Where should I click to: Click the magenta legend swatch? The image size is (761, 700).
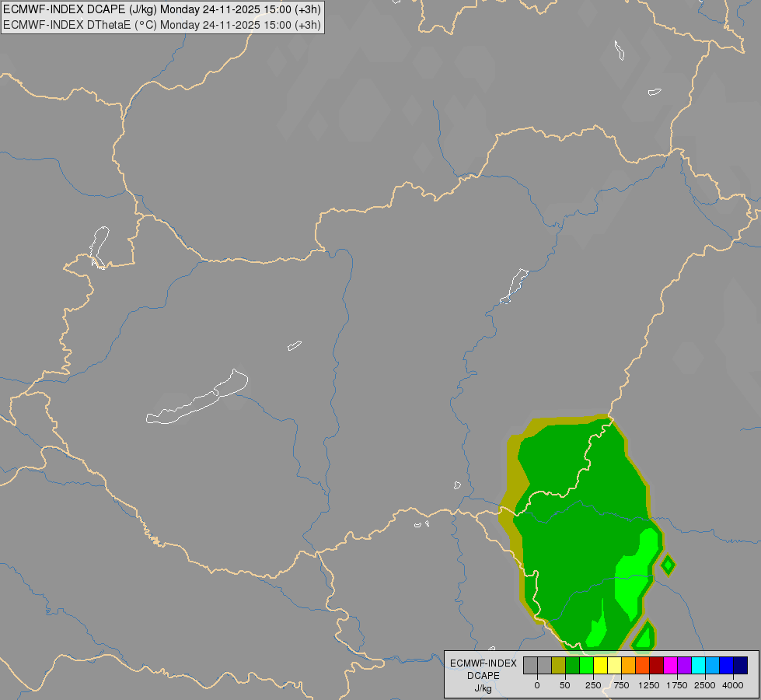(670, 665)
